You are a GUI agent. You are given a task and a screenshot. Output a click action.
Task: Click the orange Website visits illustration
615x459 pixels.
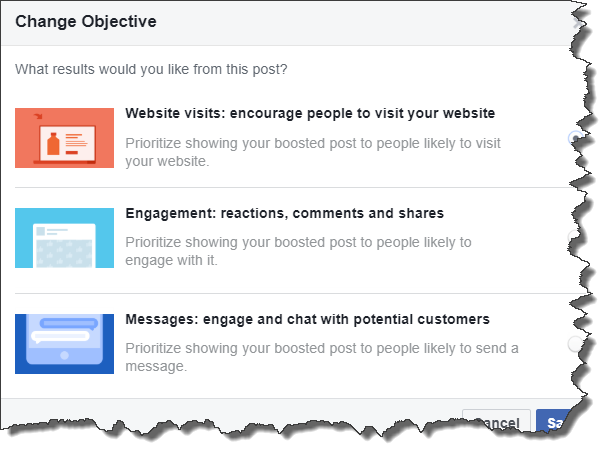(x=64, y=138)
